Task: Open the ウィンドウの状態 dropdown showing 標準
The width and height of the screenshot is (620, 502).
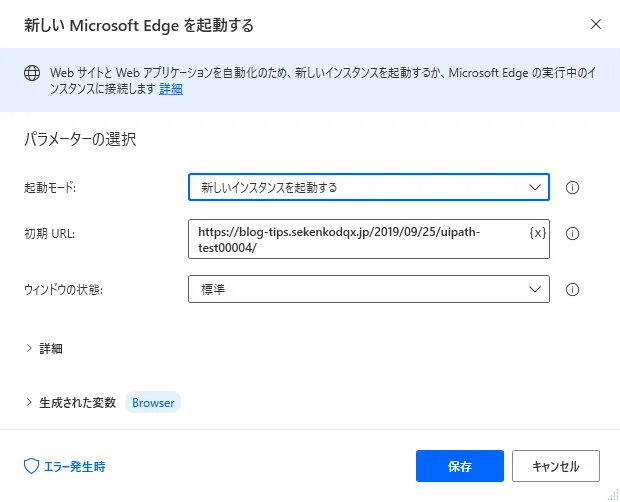Action: click(368, 290)
